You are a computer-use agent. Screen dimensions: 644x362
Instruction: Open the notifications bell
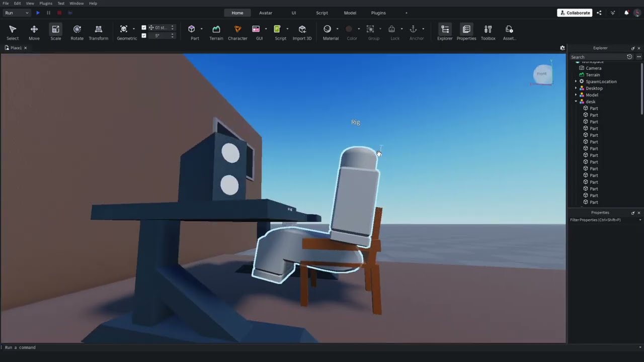[x=626, y=13]
